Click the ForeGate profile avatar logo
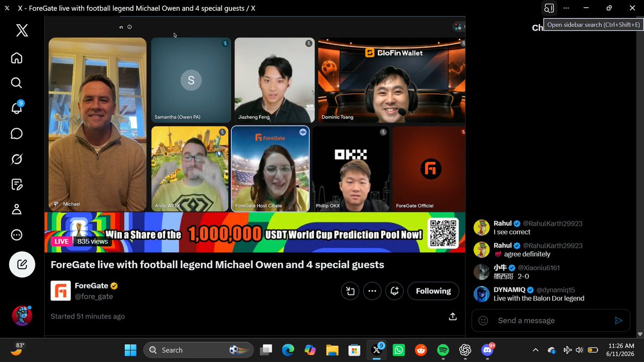 click(x=61, y=291)
